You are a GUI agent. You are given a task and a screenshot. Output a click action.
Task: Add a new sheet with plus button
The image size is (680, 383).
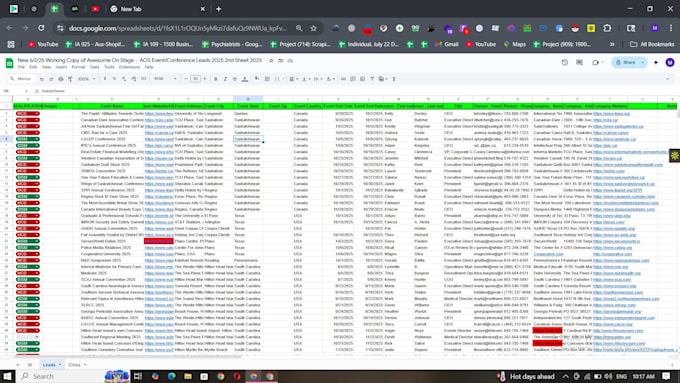pos(18,365)
